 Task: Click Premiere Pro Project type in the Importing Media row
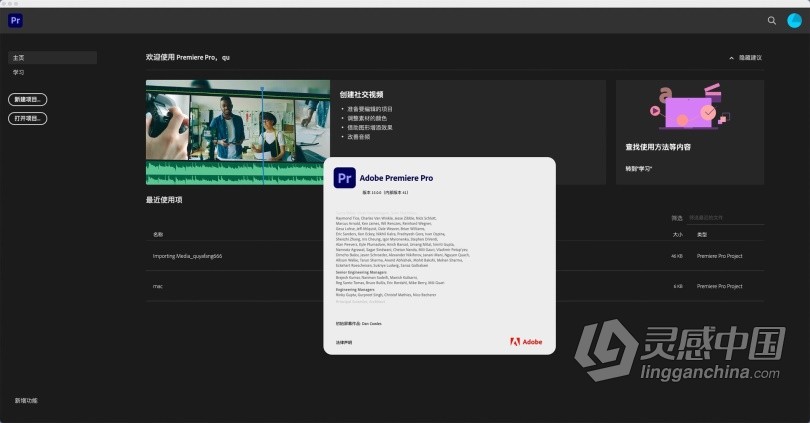[x=720, y=256]
